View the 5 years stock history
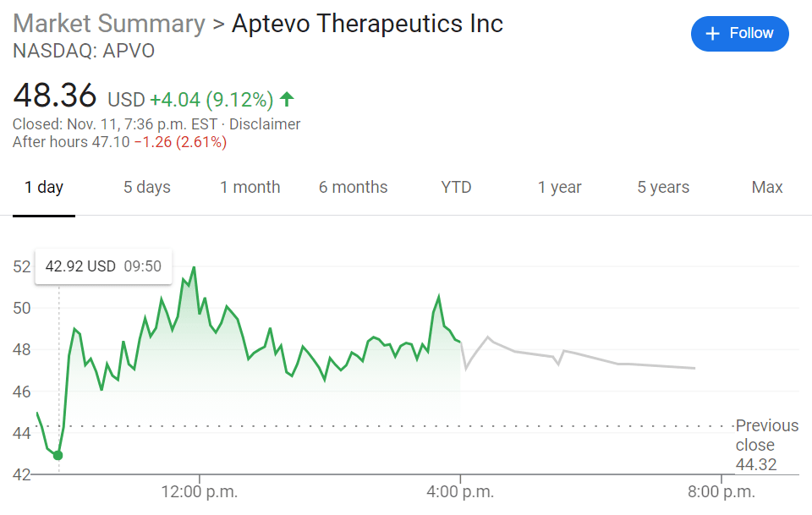The image size is (812, 515). pos(662,187)
